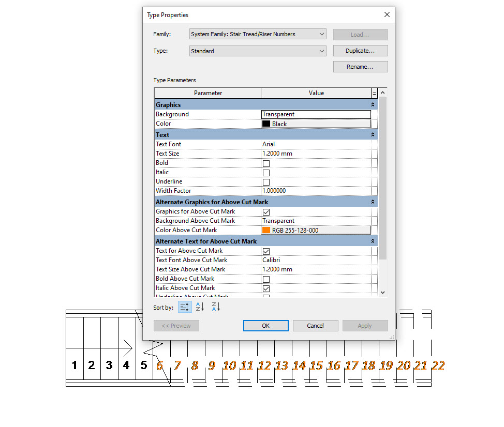Click the scrollbar down arrow
The width and height of the screenshot is (504, 427).
point(382,292)
